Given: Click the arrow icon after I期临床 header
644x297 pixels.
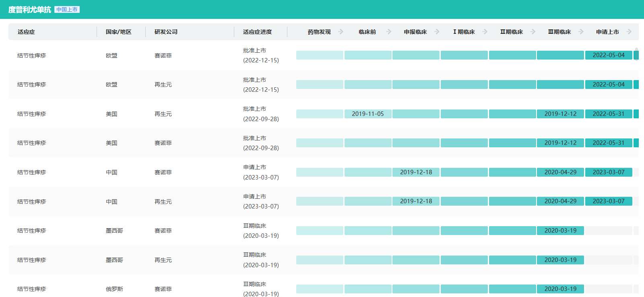Looking at the screenshot, I should [485, 32].
